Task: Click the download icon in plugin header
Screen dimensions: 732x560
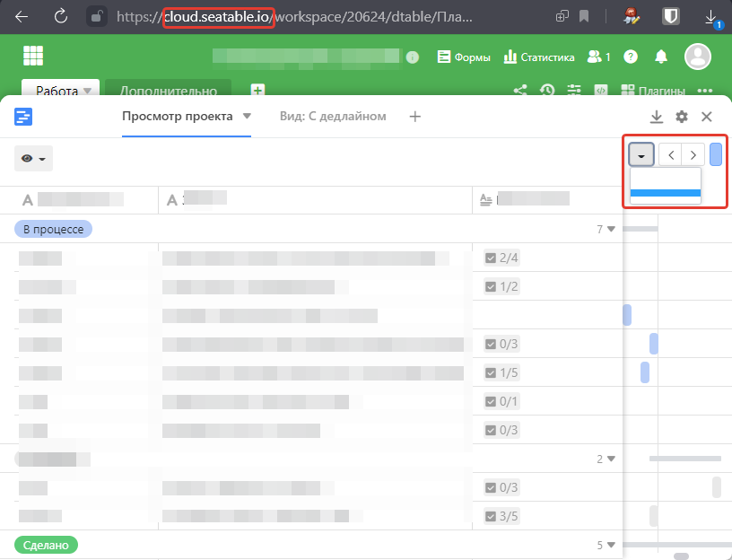Action: pyautogui.click(x=657, y=117)
